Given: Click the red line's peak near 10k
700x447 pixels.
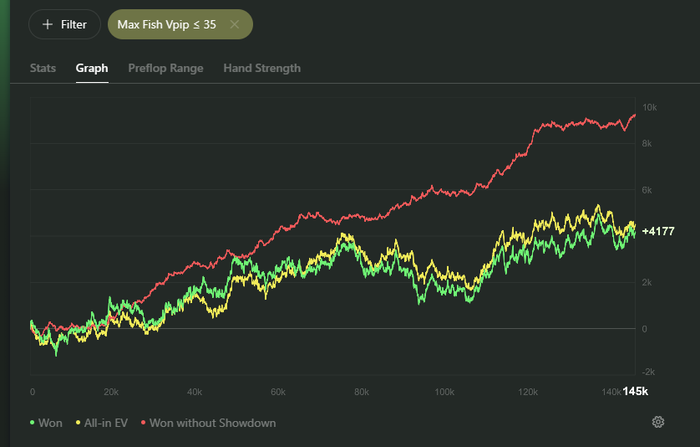Looking at the screenshot, I should (x=634, y=115).
